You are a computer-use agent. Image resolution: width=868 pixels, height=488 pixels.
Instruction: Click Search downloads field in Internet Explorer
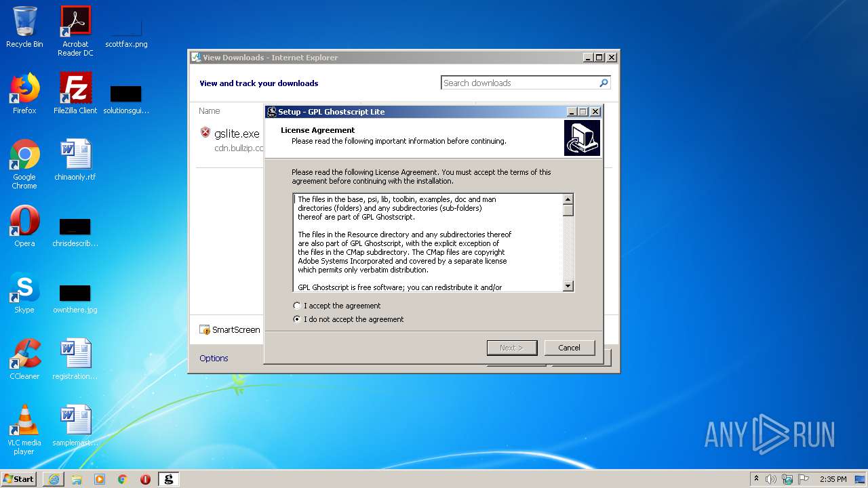[519, 83]
